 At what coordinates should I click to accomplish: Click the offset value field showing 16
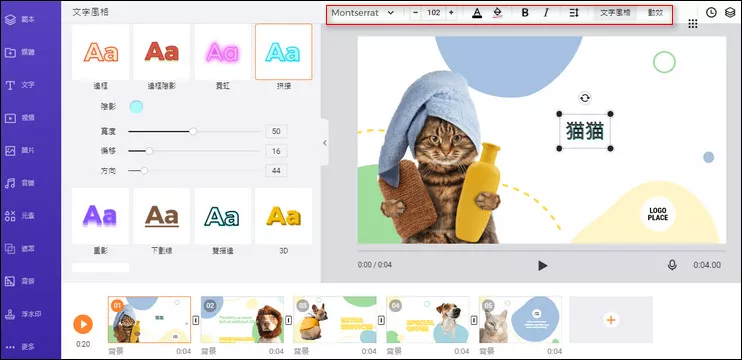pos(276,151)
